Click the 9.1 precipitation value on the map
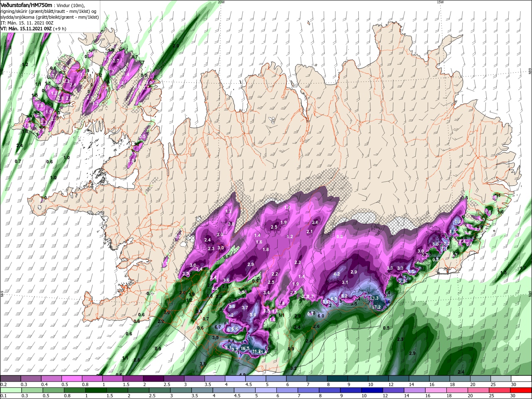This screenshot has width=532, height=399. [x=228, y=347]
